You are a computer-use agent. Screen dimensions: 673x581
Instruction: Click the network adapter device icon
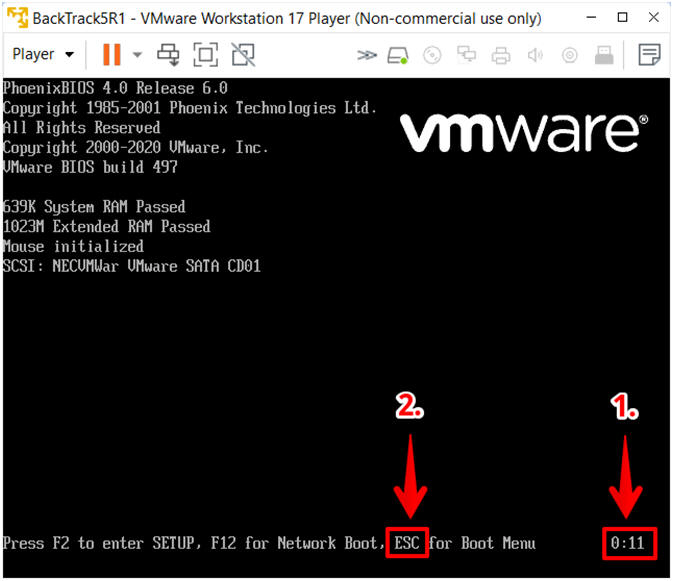point(467,55)
